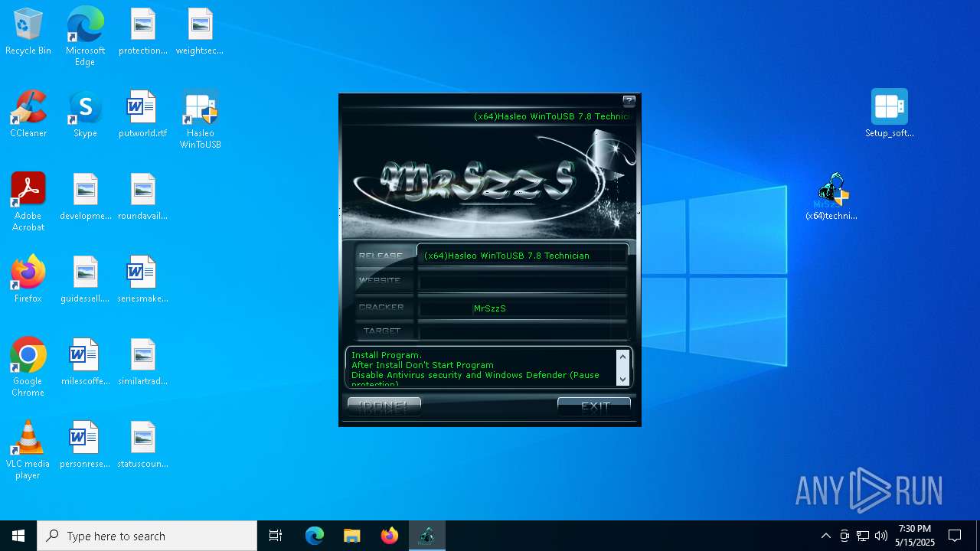Select the guidessell file icon
980x551 pixels.
(x=85, y=280)
